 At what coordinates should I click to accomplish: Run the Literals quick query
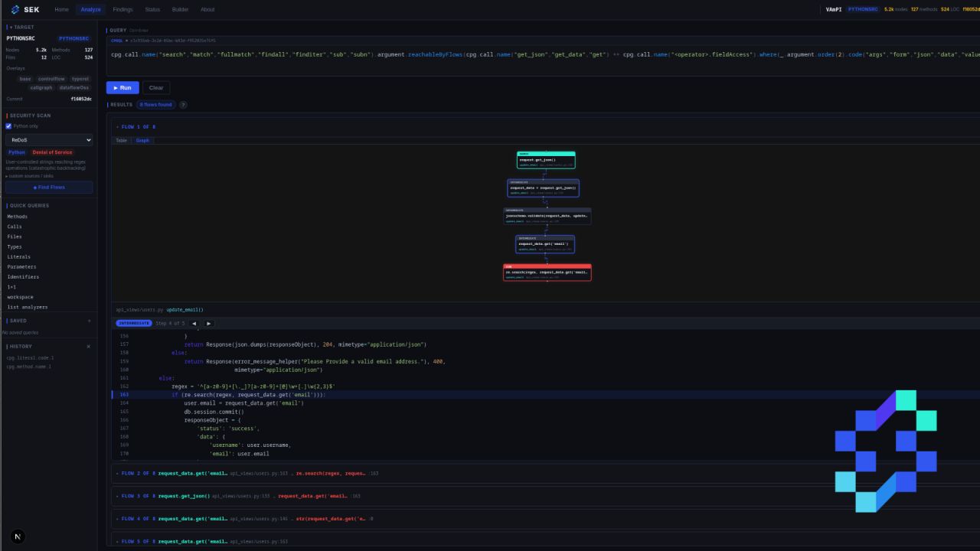(19, 256)
